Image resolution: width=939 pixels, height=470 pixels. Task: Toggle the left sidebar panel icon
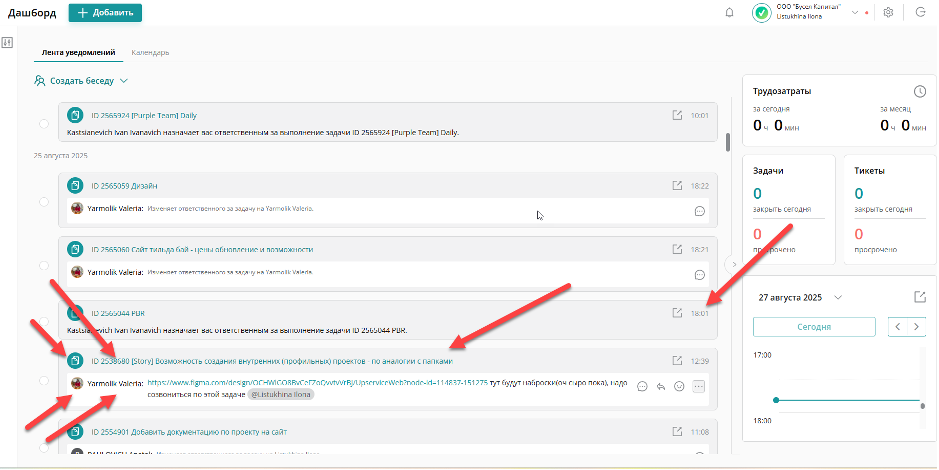tap(7, 42)
